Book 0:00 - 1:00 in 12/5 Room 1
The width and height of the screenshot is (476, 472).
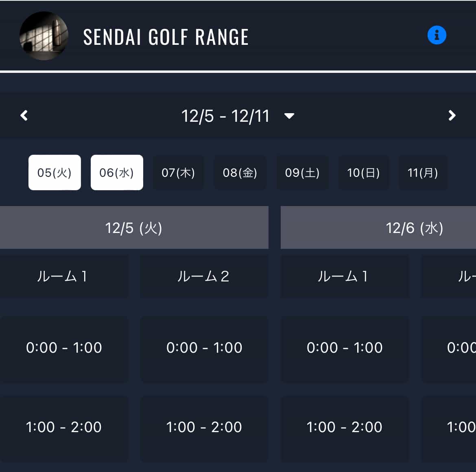point(64,348)
